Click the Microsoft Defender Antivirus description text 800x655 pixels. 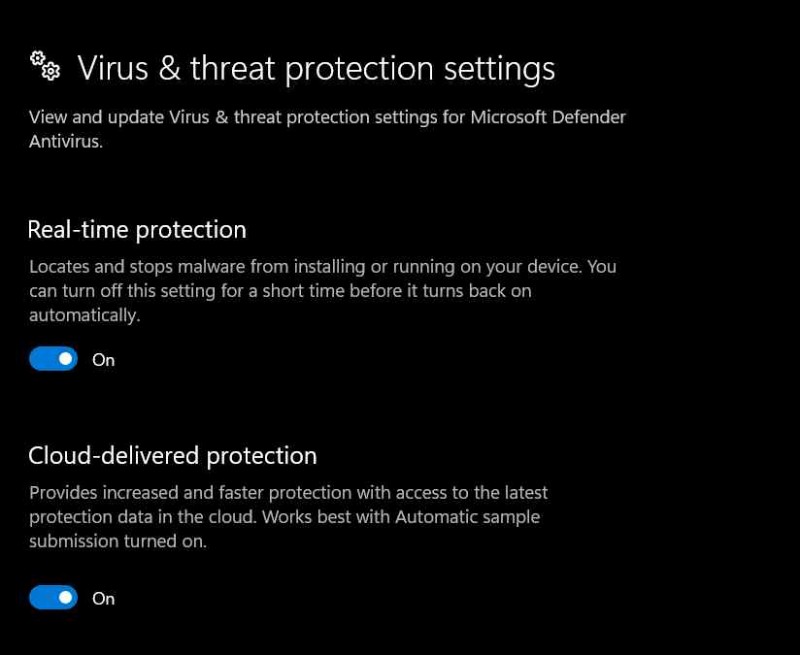pos(325,128)
